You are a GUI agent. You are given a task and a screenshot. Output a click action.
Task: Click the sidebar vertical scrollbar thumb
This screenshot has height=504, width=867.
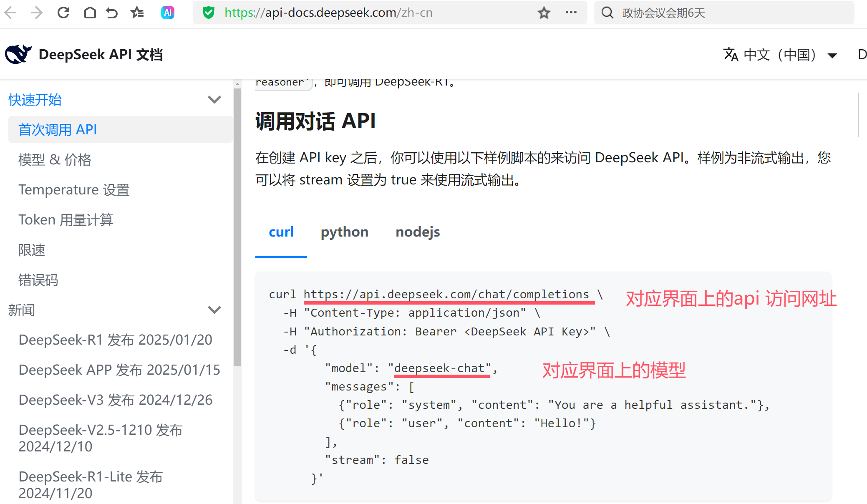[237, 225]
